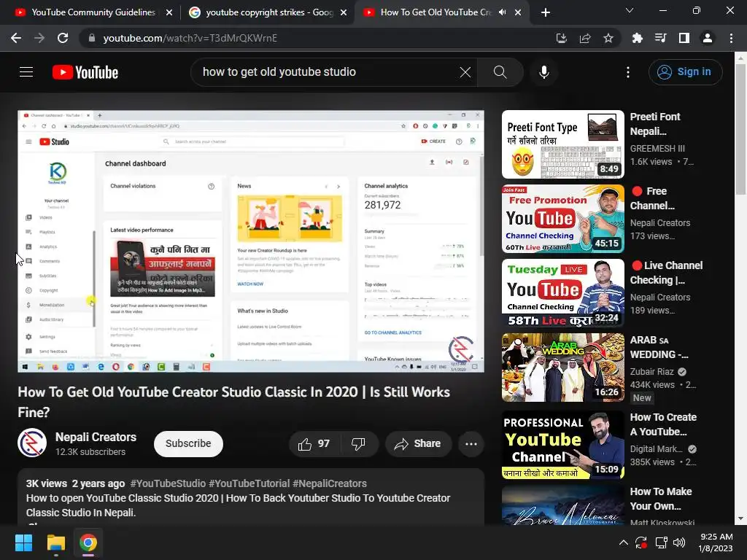
Task: Click Chrome icon in taskbar
Action: (88, 542)
